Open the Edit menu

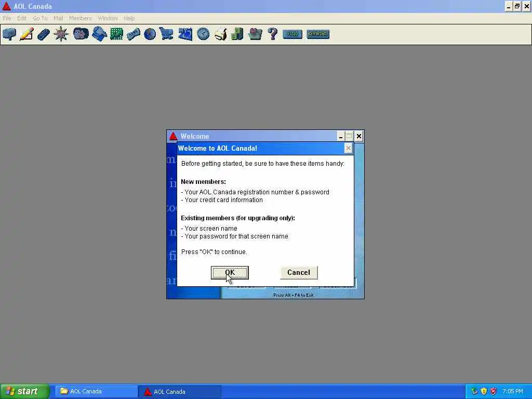(x=22, y=18)
